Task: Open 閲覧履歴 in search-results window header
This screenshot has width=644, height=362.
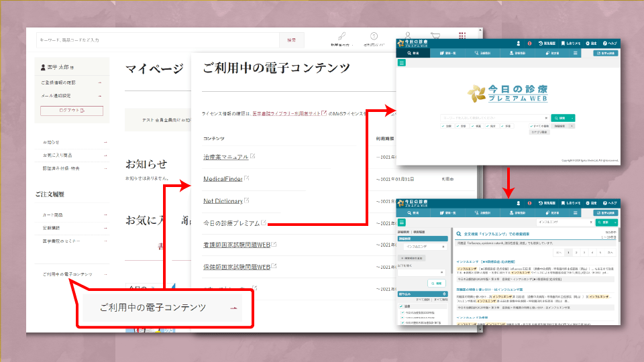Action: point(547,203)
